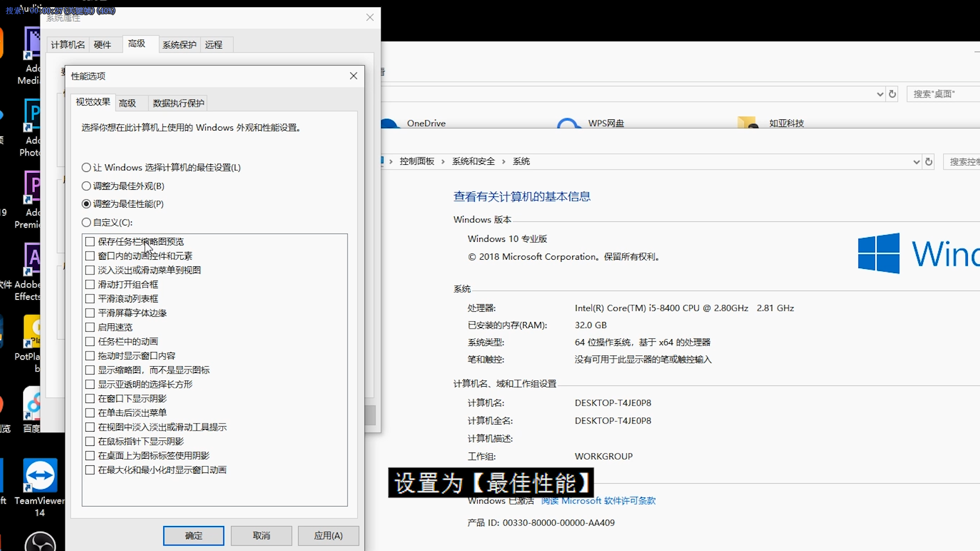The width and height of the screenshot is (980, 551).
Task: Open OBS Studio desktop shortcut
Action: click(40, 541)
